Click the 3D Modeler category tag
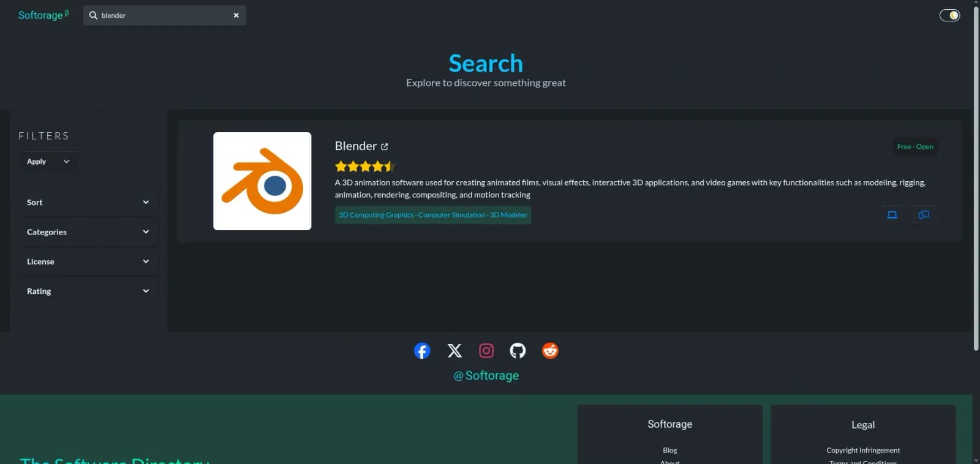The image size is (980, 464). [508, 215]
